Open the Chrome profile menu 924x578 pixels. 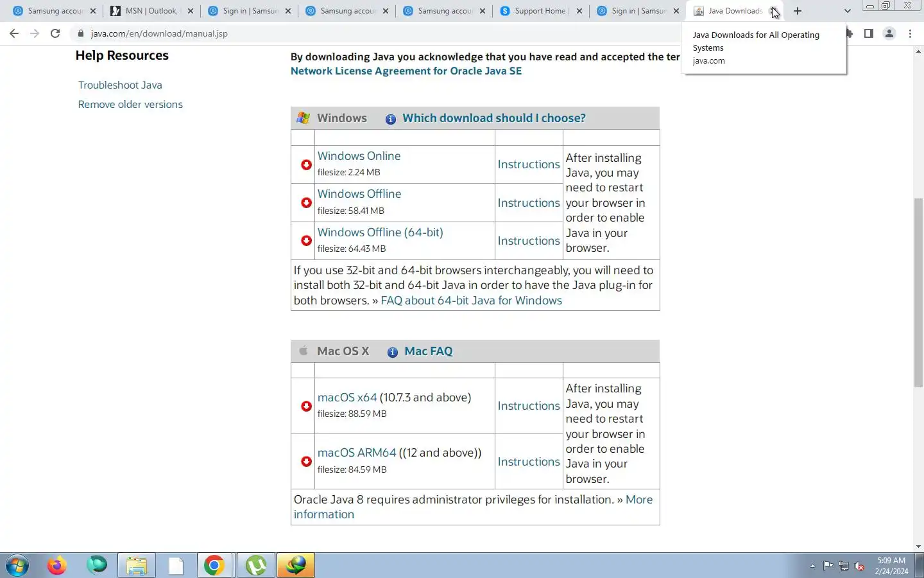(889, 33)
